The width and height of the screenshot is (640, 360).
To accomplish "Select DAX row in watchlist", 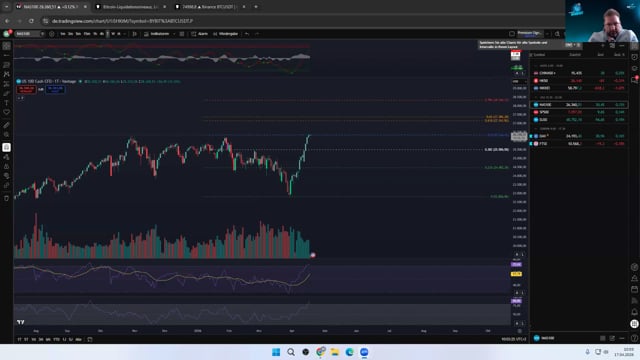I will point(578,136).
